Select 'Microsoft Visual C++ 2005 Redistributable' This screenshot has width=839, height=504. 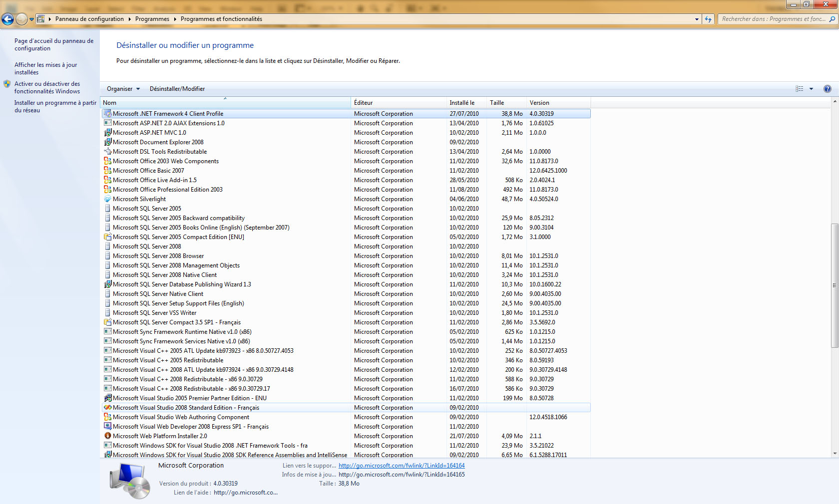[346, 360]
